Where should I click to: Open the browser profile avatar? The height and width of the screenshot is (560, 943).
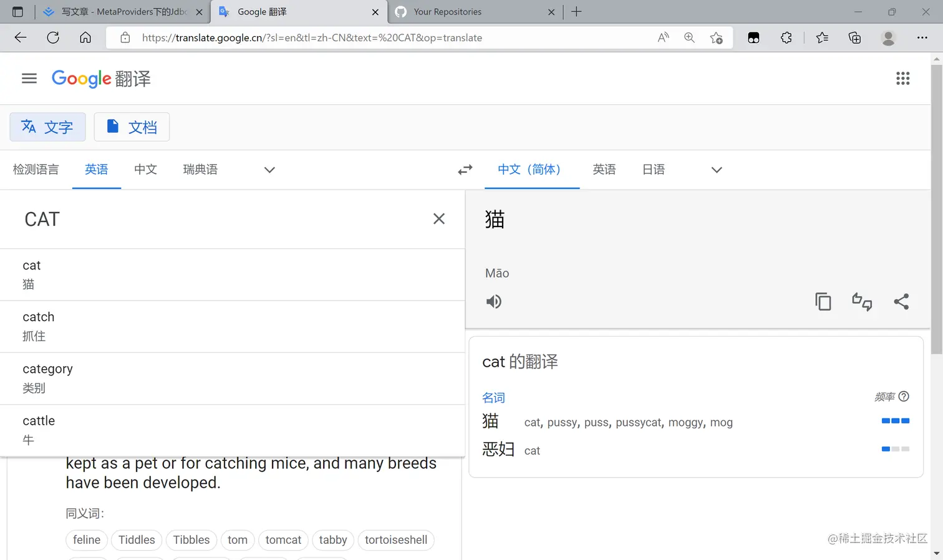[x=888, y=37]
